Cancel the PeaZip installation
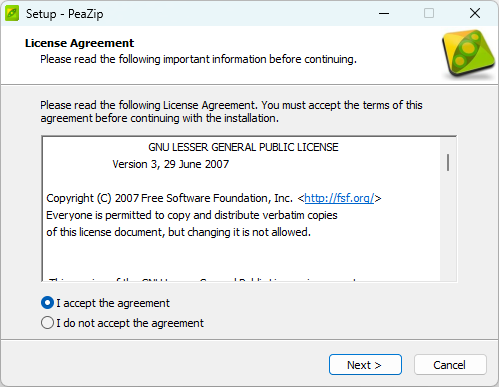 click(450, 365)
